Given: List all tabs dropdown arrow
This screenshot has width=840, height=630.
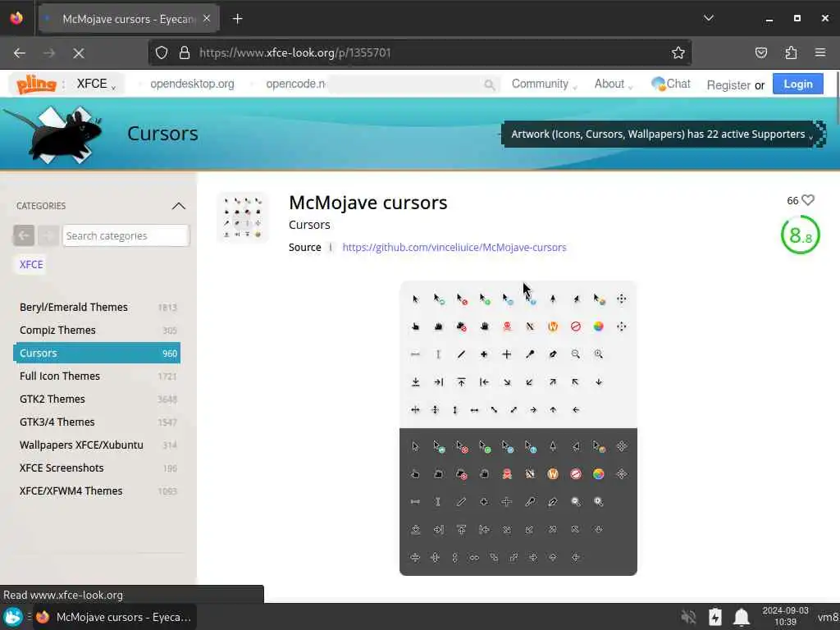Looking at the screenshot, I should (708, 19).
